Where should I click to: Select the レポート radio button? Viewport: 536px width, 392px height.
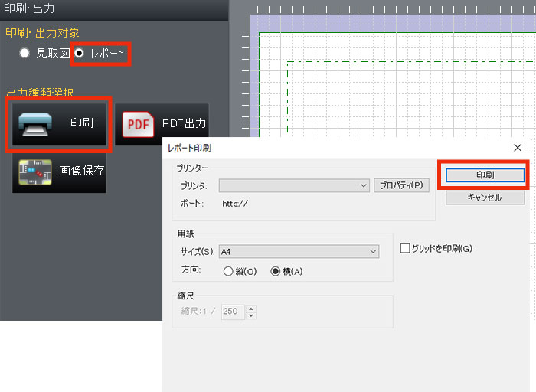click(x=79, y=53)
